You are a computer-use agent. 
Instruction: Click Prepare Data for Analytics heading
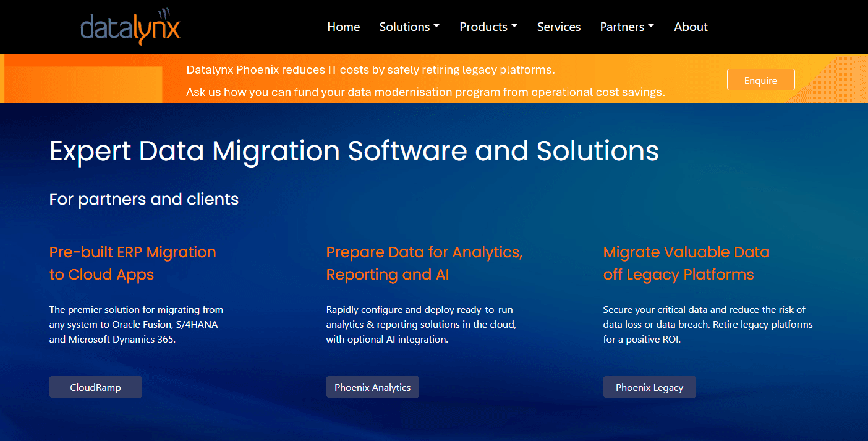[424, 263]
